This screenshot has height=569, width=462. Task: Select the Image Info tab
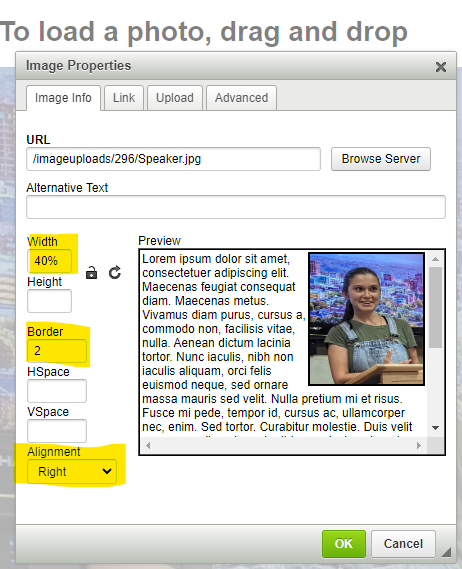pos(63,98)
